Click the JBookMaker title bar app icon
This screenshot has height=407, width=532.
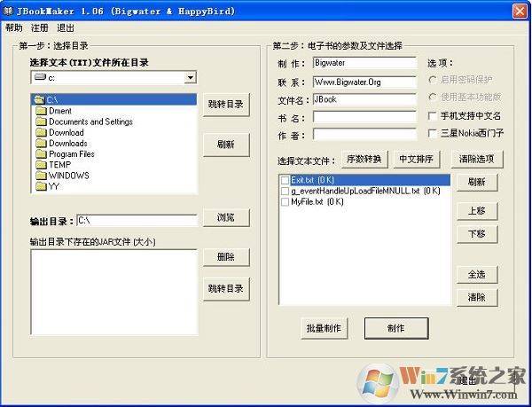coord(7,11)
